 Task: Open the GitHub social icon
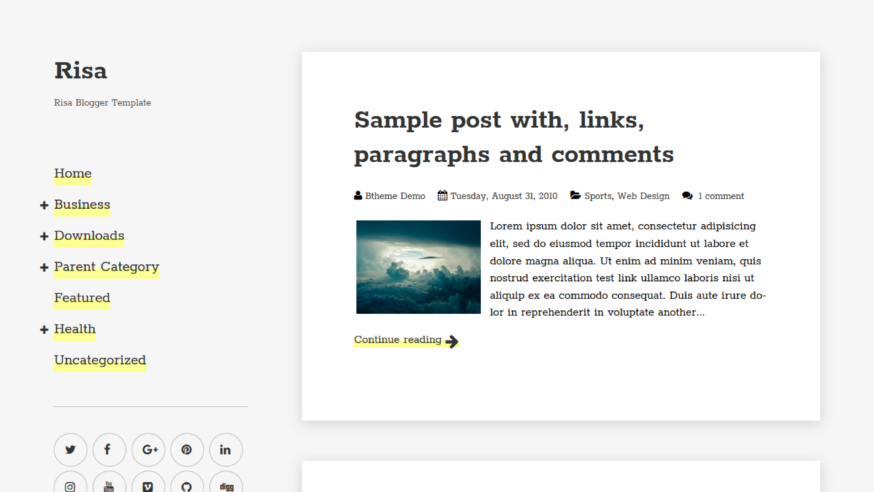click(187, 483)
